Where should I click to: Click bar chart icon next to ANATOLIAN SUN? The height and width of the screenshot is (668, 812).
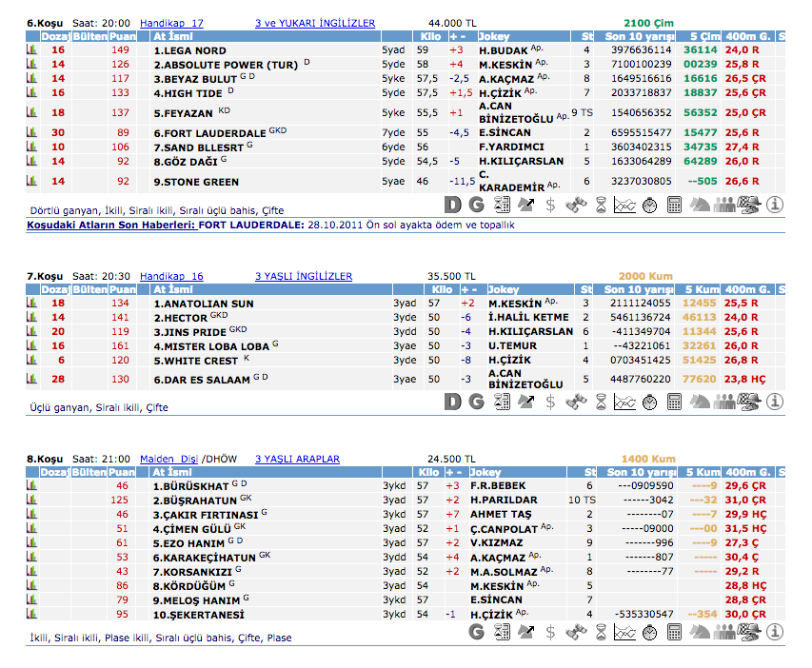tap(31, 304)
